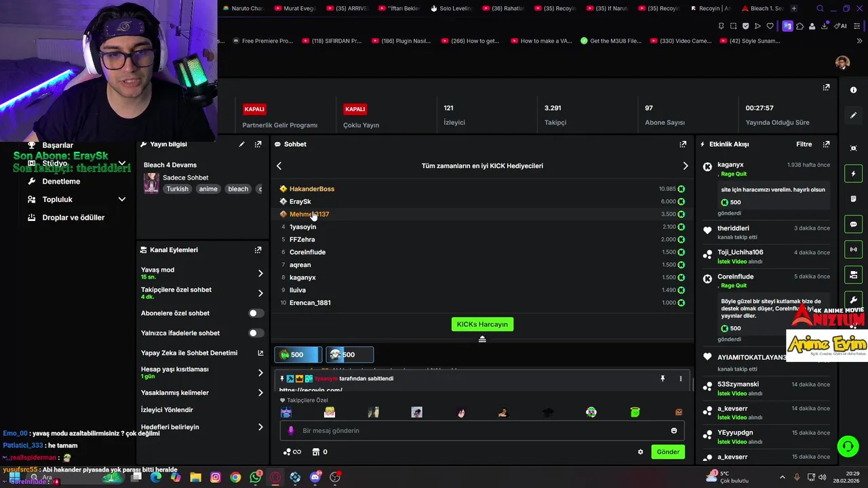The image size is (868, 488).
Task: Click the info icon in right sidebar
Action: click(853, 90)
